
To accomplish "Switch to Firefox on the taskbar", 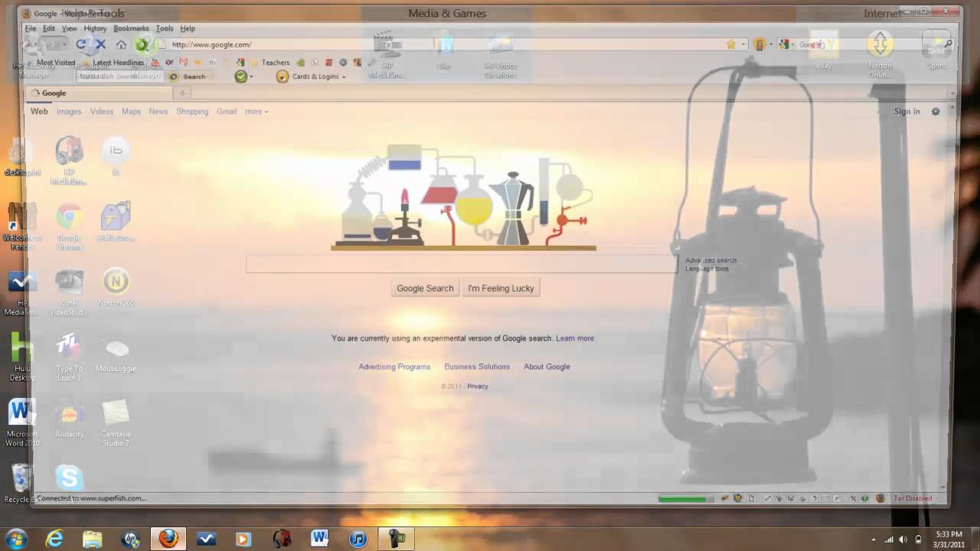I will pyautogui.click(x=168, y=539).
